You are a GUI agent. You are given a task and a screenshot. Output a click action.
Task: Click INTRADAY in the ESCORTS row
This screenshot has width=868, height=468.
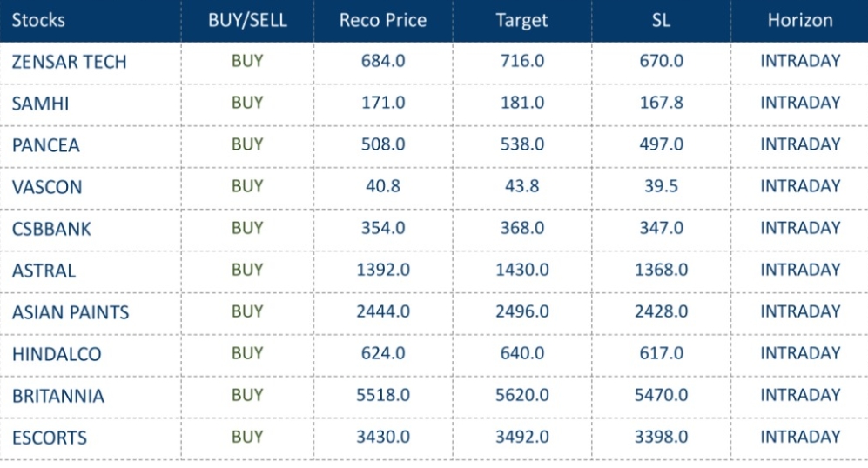[x=799, y=437]
